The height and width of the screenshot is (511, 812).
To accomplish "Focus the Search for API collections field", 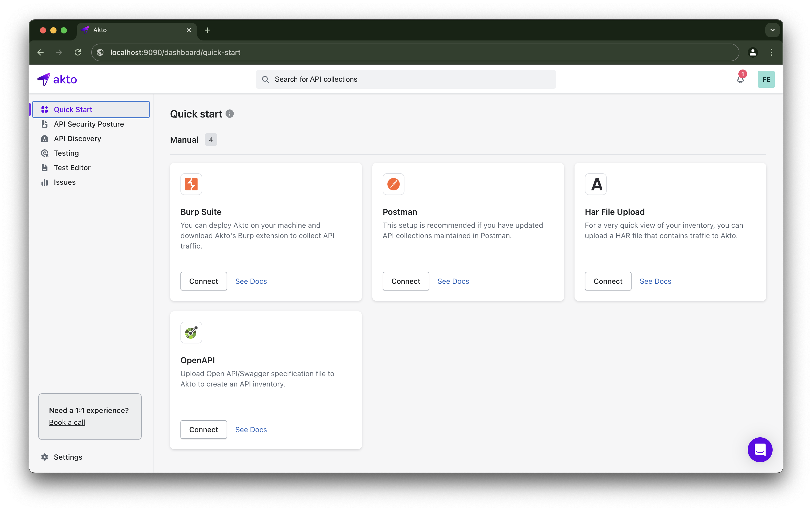I will coord(406,79).
